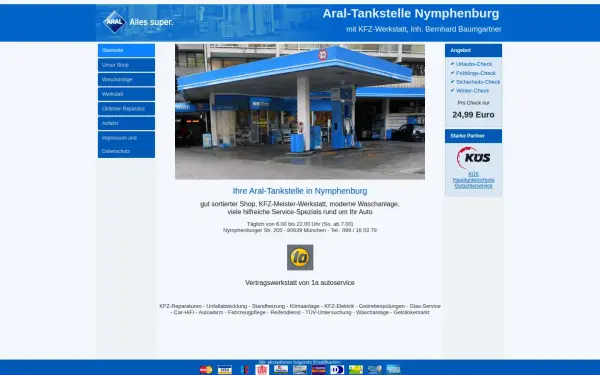The image size is (600, 375).
Task: Click the American Express card icon
Action: [x=393, y=369]
